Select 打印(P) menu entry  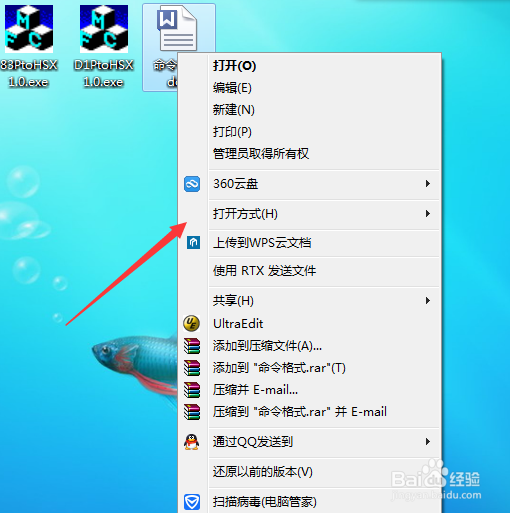(310, 132)
